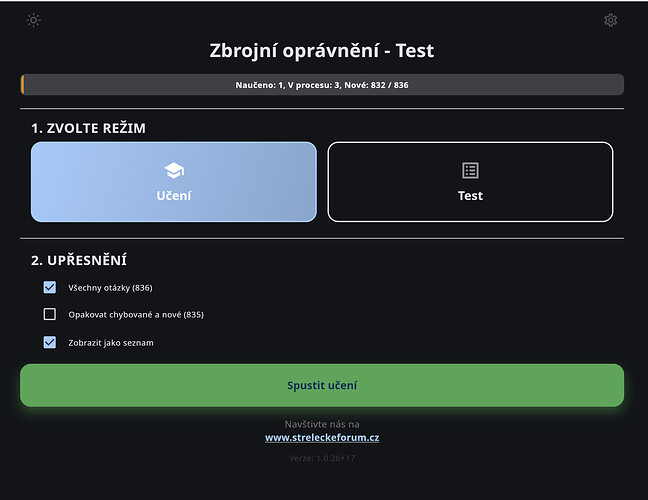The width and height of the screenshot is (648, 500).
Task: Click the gray learning progress bar
Action: point(322,85)
